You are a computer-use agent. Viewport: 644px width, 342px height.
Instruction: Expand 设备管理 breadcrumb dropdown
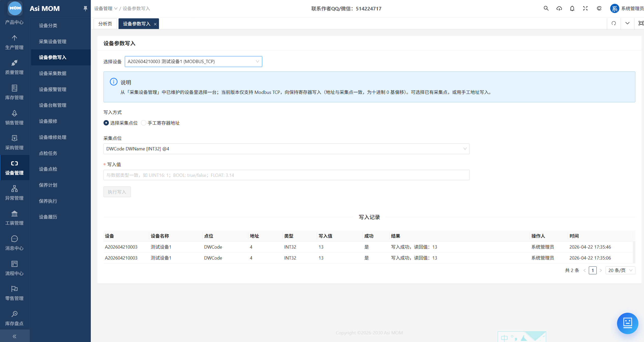[106, 8]
